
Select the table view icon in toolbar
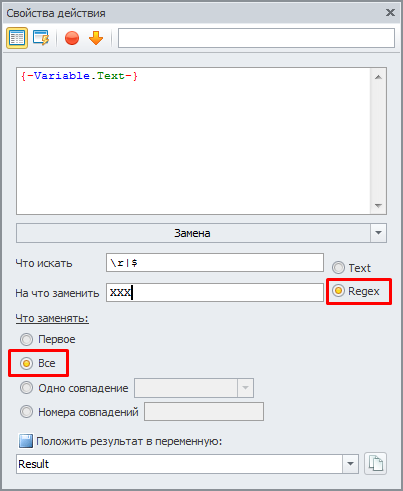[x=17, y=38]
